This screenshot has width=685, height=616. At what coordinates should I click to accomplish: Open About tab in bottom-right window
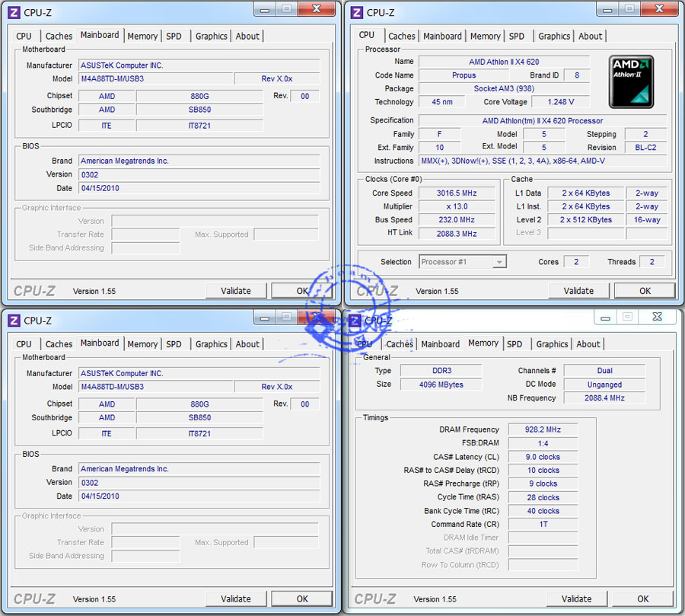pos(588,344)
